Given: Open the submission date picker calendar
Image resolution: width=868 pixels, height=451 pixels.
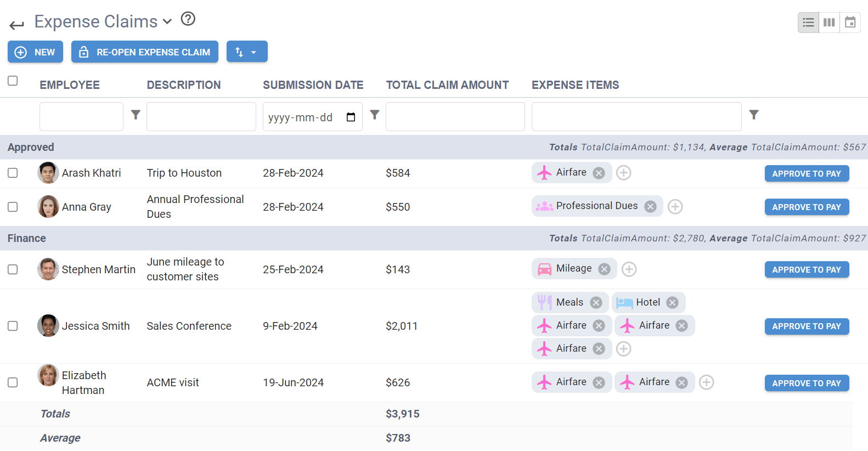Looking at the screenshot, I should coord(351,117).
